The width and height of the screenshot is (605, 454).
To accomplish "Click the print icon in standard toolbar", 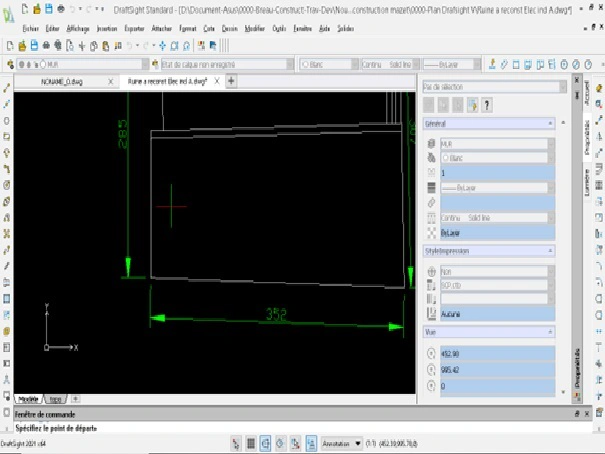I will click(x=48, y=46).
